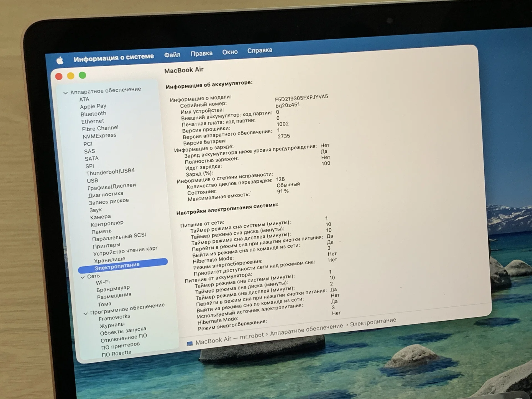The height and width of the screenshot is (399, 532).
Task: Select Apple Pay in the sidebar
Action: pyautogui.click(x=93, y=106)
